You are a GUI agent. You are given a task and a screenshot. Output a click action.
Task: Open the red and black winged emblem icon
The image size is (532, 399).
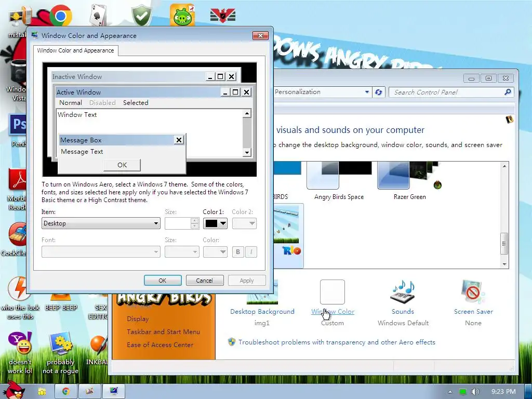(223, 16)
